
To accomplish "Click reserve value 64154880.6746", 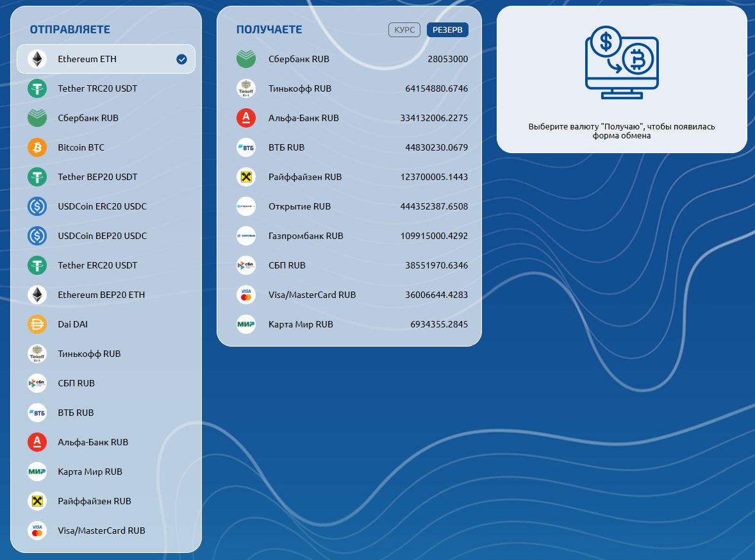I will [436, 88].
